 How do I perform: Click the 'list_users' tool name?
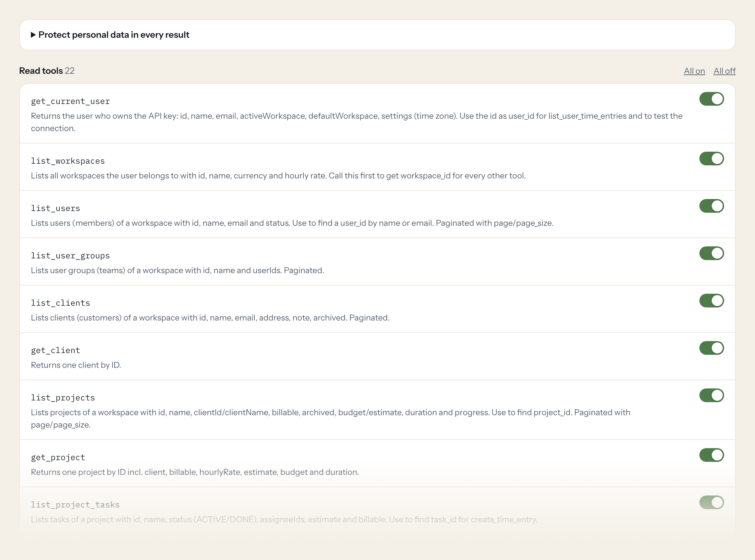pos(55,208)
